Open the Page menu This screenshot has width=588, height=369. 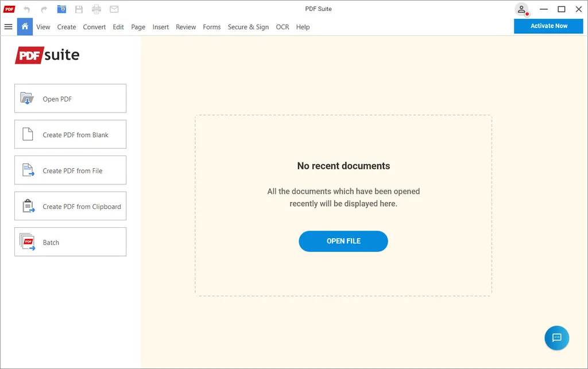pos(138,27)
